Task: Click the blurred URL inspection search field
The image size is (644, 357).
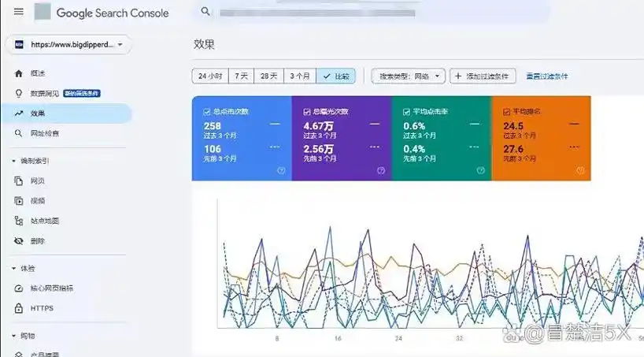Action: coord(317,13)
